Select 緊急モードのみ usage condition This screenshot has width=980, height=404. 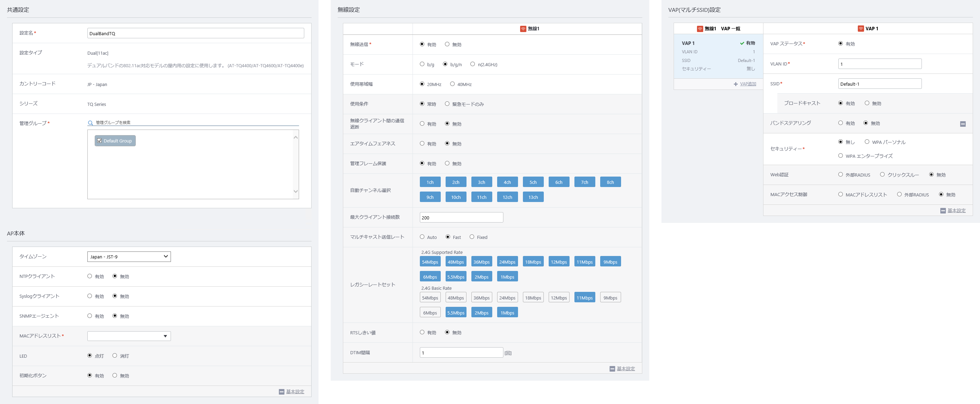tap(447, 104)
